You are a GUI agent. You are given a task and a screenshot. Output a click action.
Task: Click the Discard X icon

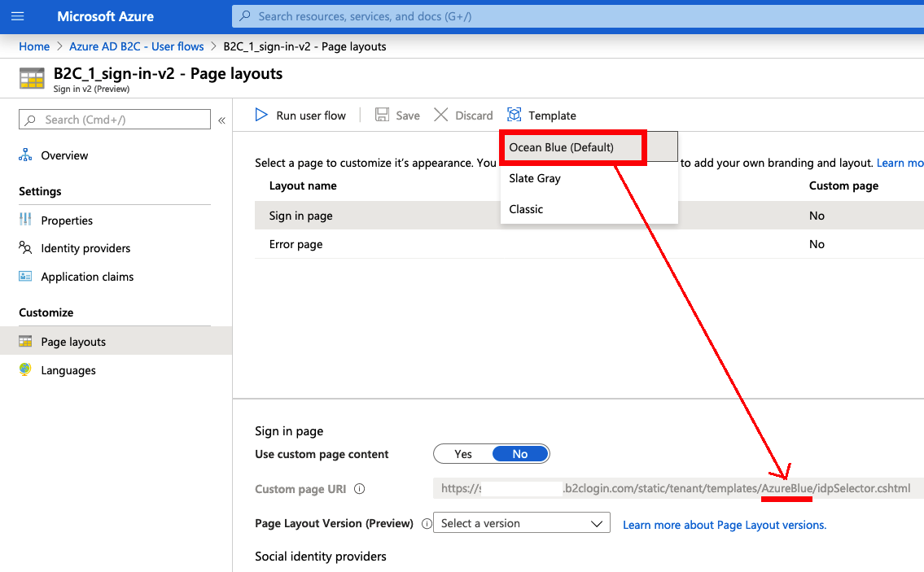[x=440, y=115]
